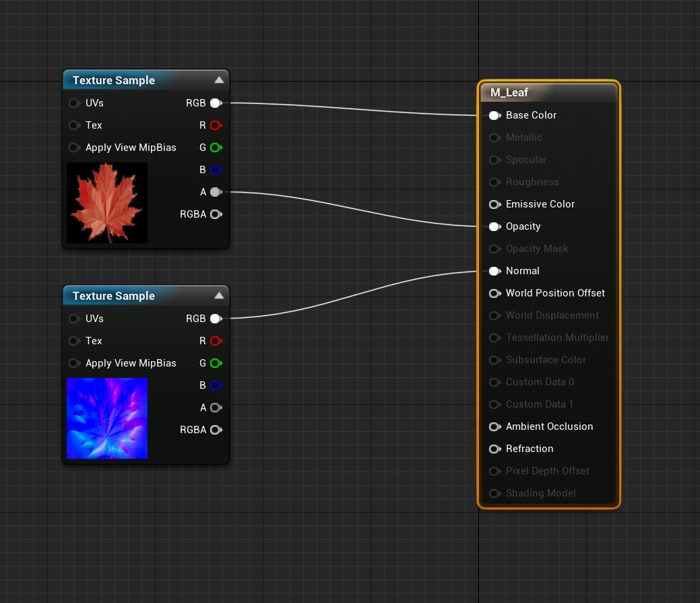Click the Apply View MipBias pin on the bottom node

click(74, 363)
